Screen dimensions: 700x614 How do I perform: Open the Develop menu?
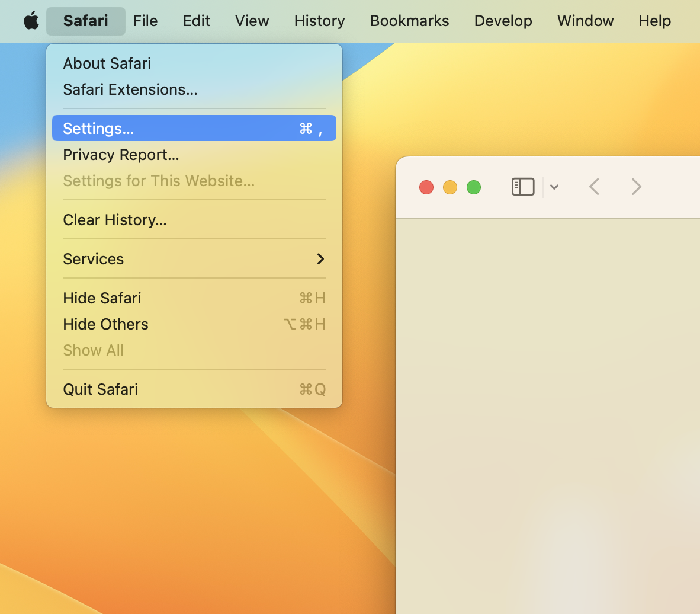503,21
